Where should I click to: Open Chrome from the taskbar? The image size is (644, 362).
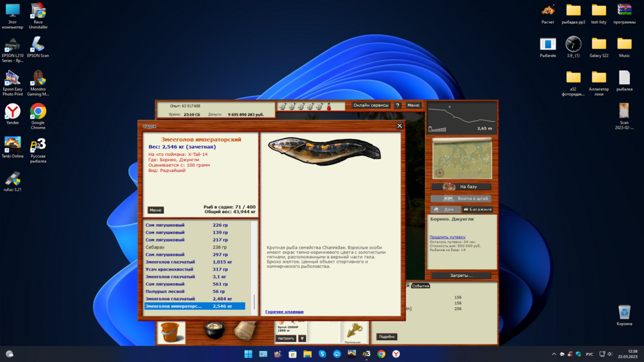(x=381, y=354)
